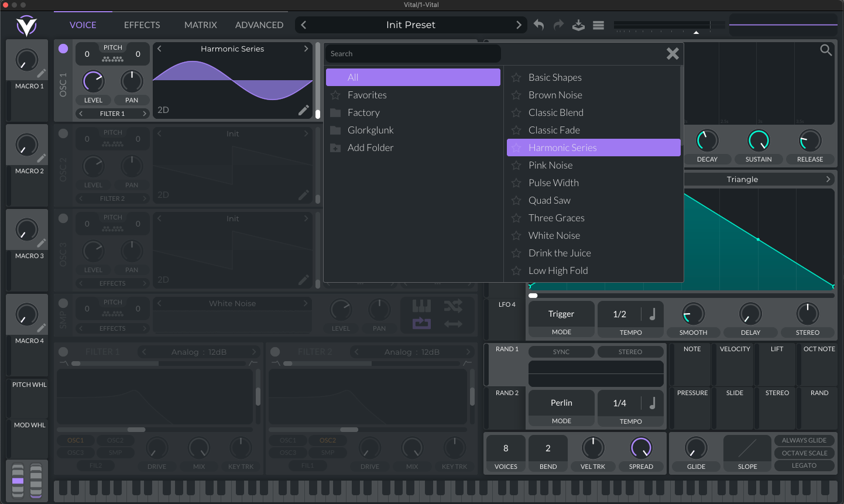Screen dimensions: 844x504
Task: Click the MACRO 4 rename pencil icon
Action: pyautogui.click(x=42, y=328)
